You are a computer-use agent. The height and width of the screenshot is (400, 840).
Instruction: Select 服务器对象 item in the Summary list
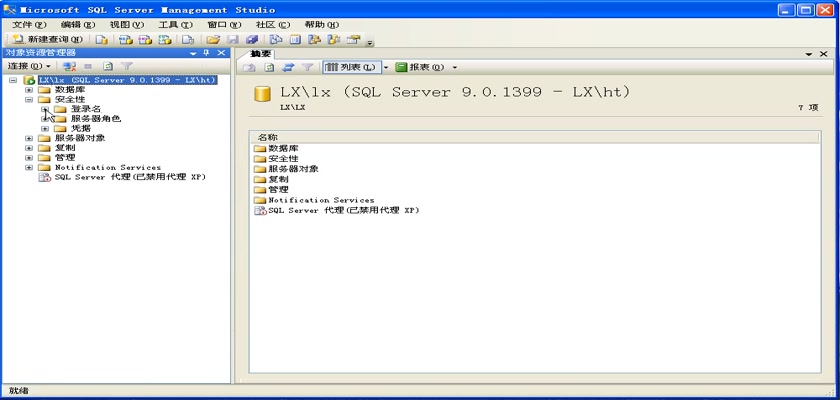coord(293,169)
